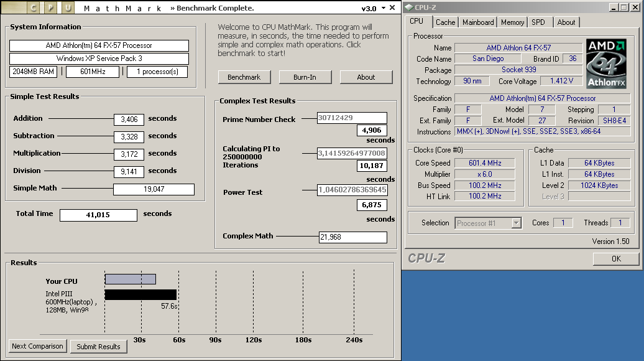Click the 'C' letter tile in MathMark header

tap(34, 8)
